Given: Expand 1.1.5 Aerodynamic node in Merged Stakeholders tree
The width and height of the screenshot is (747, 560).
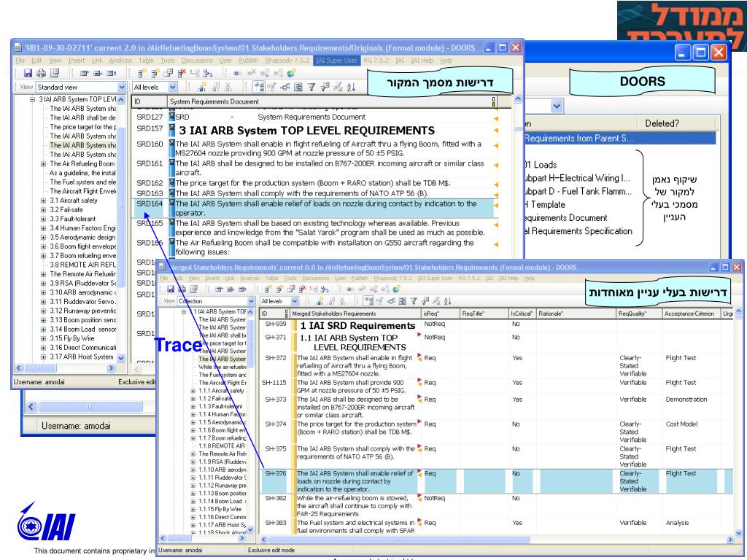Looking at the screenshot, I should tap(193, 422).
